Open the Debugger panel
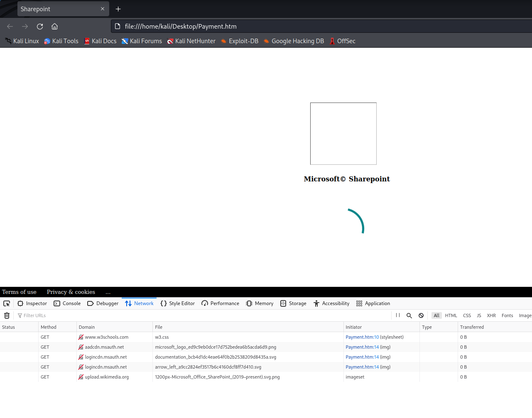Image resolution: width=532 pixels, height=418 pixels. pyautogui.click(x=103, y=303)
